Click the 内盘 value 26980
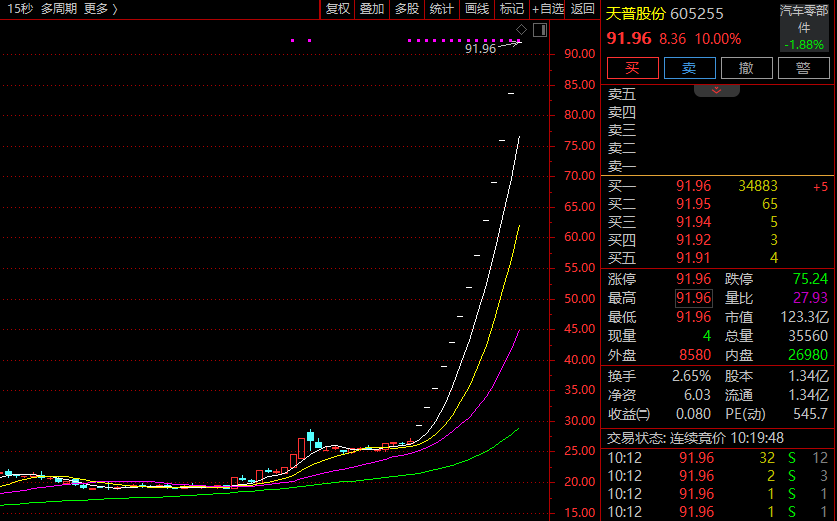Screen dimensions: 837x521 tap(808, 355)
